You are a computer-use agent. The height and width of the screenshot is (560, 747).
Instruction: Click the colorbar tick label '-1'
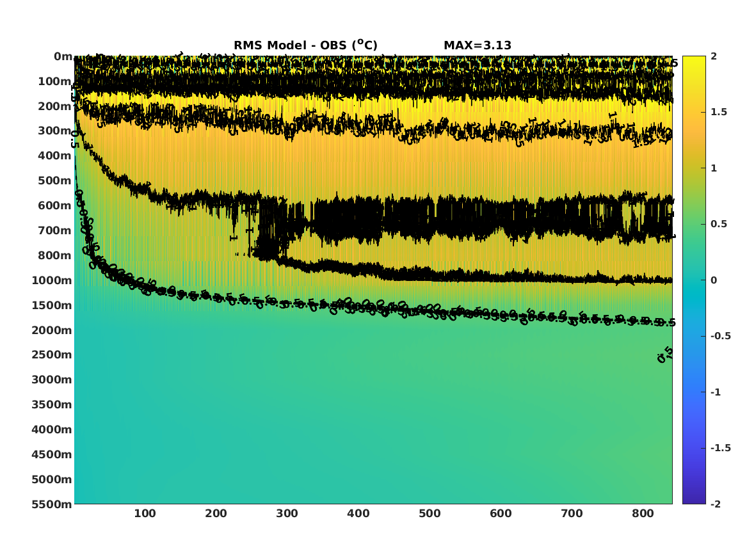(716, 392)
